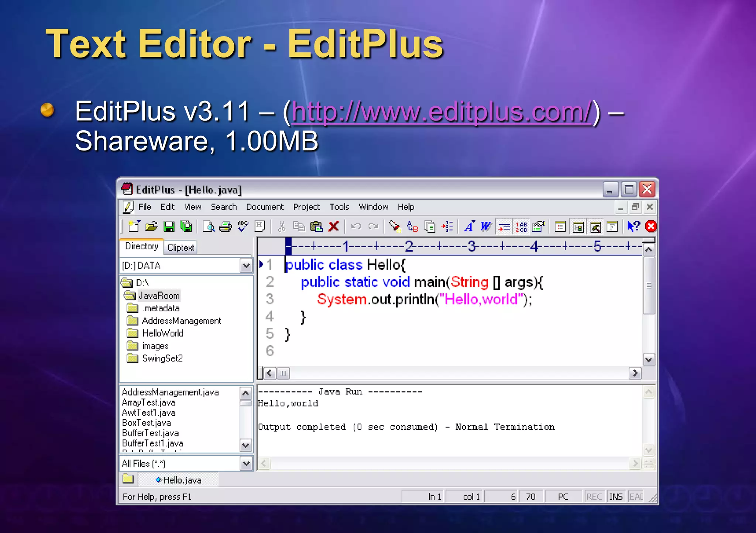
Task: Toggle Full Screen with the F icon
Action: click(612, 226)
